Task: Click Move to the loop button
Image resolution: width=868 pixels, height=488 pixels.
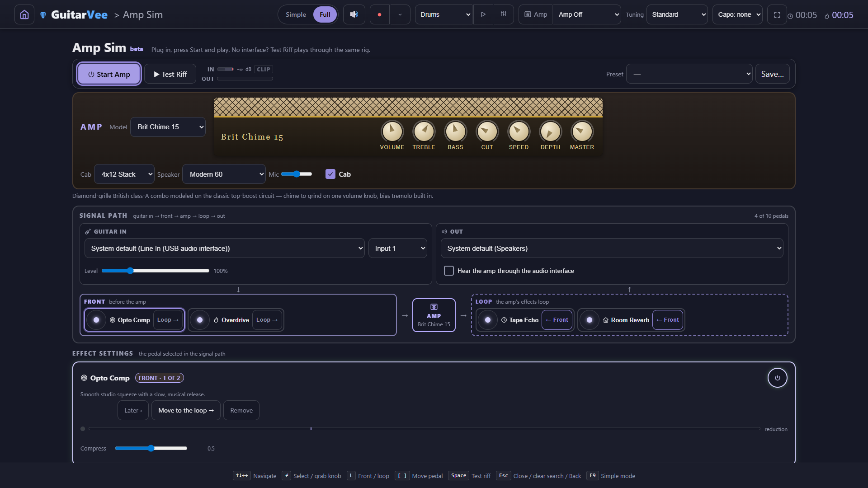Action: click(186, 410)
